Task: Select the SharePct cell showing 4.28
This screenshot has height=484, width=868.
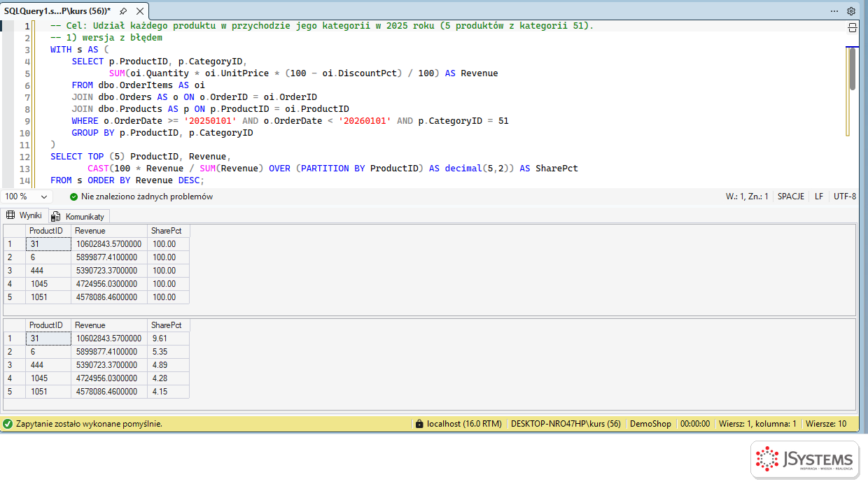Action: 168,378
